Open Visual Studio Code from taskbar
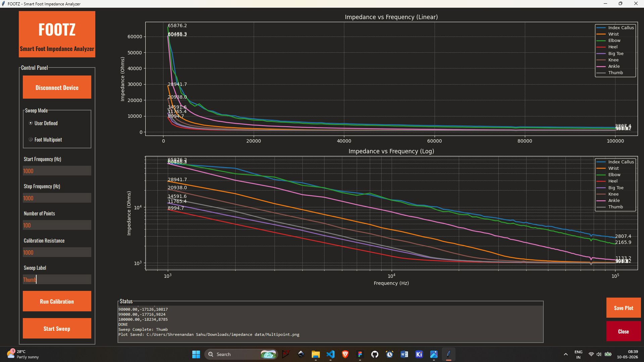The width and height of the screenshot is (644, 362). coord(330,354)
